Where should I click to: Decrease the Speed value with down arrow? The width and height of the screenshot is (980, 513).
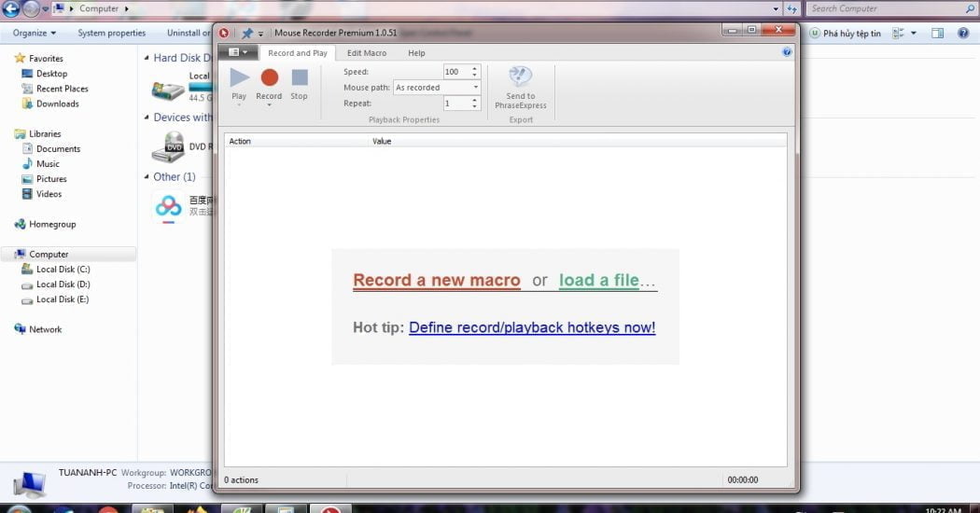coord(474,75)
